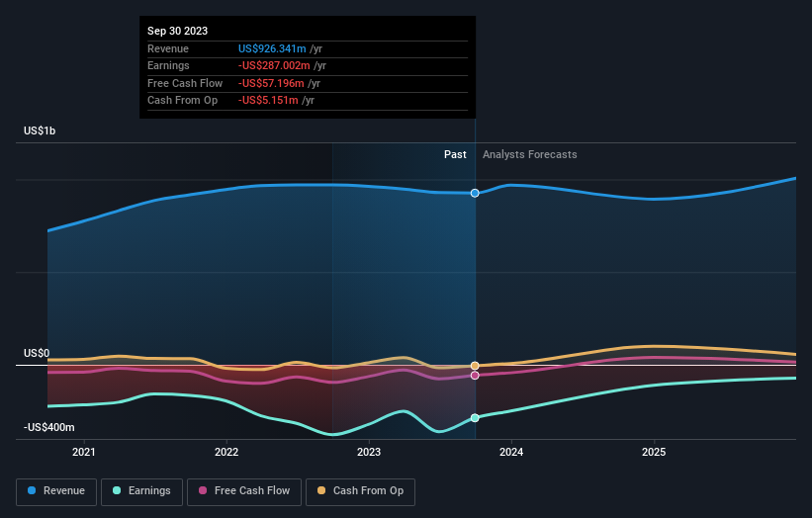Screen dimensions: 812x518
Task: Toggle the Free Cash Flow legend button
Action: coord(244,491)
